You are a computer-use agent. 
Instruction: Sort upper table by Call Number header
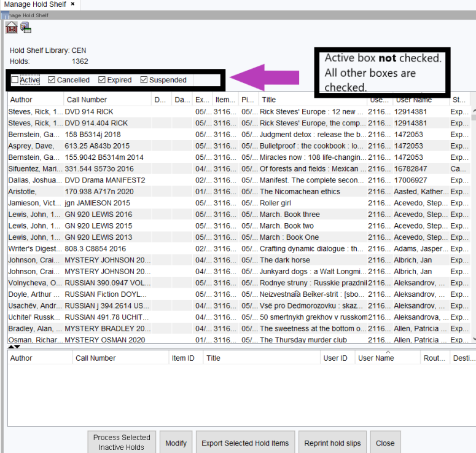click(107, 100)
